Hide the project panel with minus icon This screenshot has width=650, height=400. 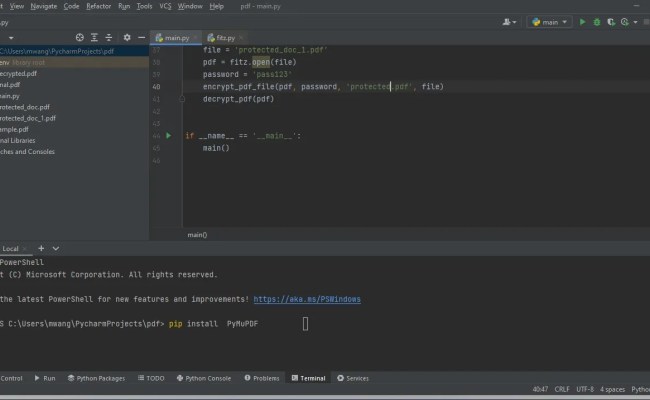click(141, 38)
